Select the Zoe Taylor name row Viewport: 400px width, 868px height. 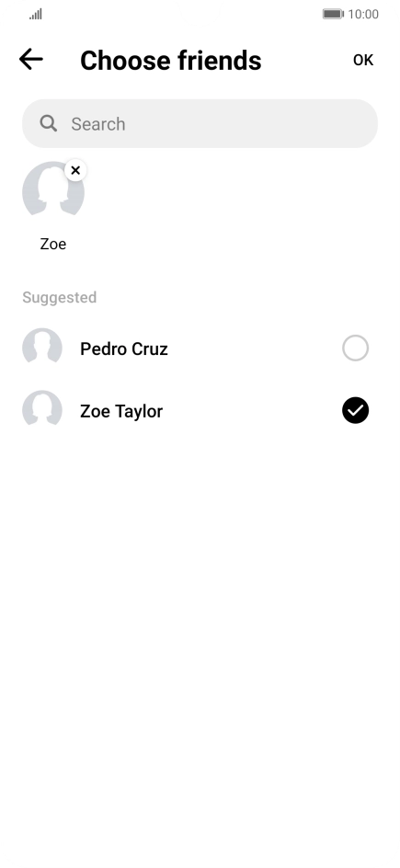(x=200, y=411)
